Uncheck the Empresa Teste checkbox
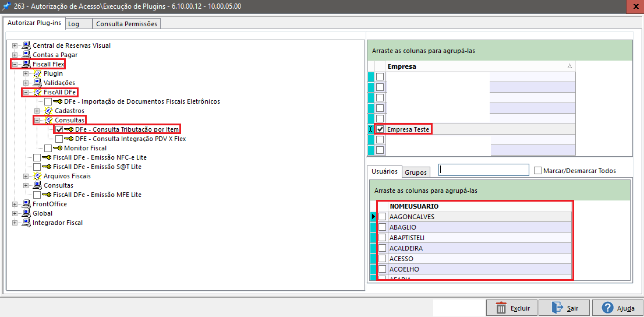644x317 pixels. (x=380, y=129)
